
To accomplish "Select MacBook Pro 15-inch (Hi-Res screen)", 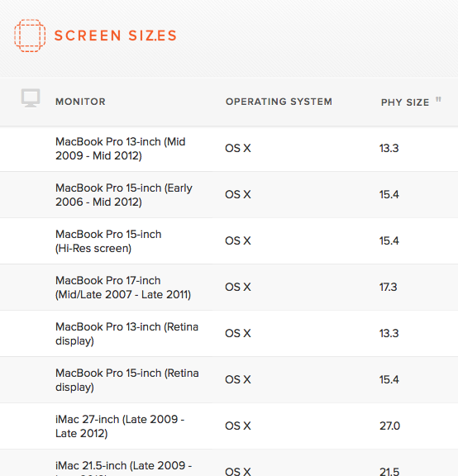I will (108, 241).
